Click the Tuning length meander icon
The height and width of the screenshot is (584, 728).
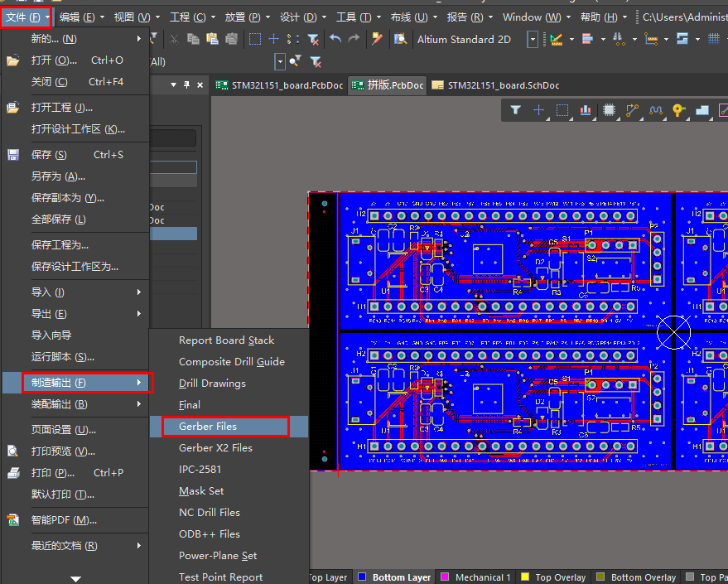[x=656, y=110]
